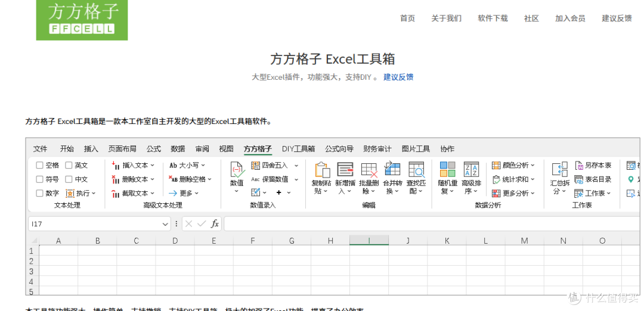The height and width of the screenshot is (311, 644).
Task: Select row 3 header
Action: point(32,271)
